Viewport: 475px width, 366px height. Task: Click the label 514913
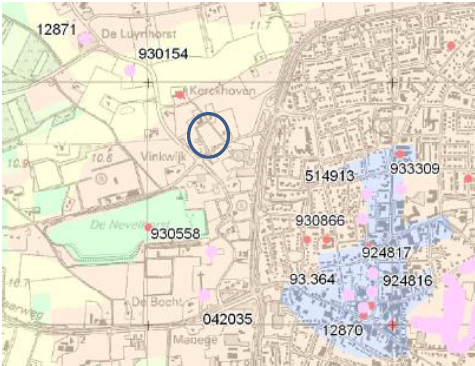(330, 176)
